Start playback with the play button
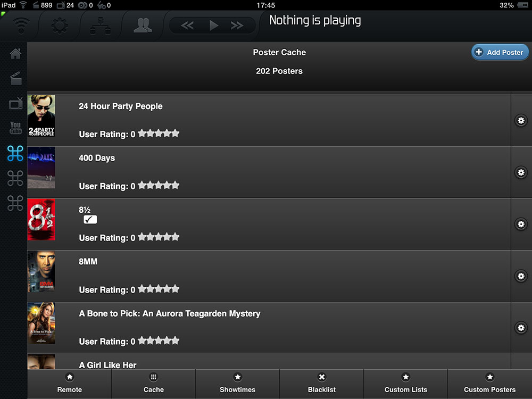 (213, 26)
